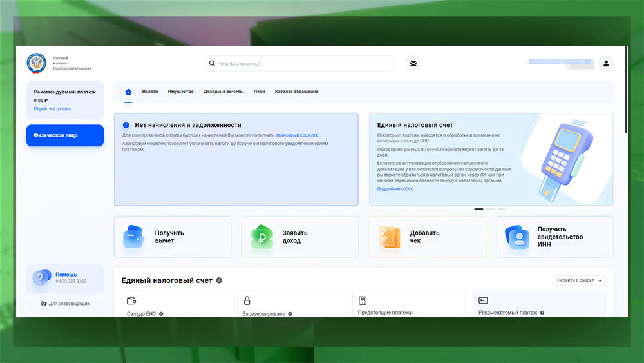The image size is (644, 363).
Task: Click Личный Кабинет Налогоплательщика title text
Action: tap(72, 63)
